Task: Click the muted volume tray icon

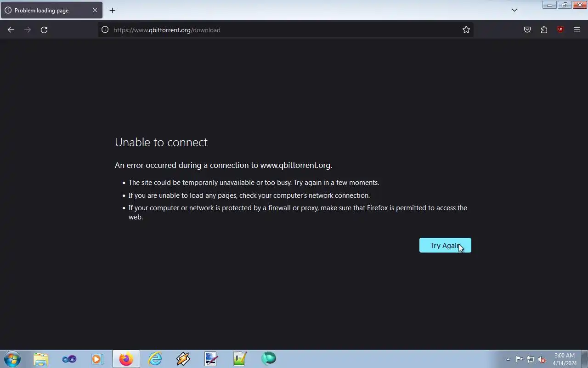Action: pyautogui.click(x=542, y=359)
